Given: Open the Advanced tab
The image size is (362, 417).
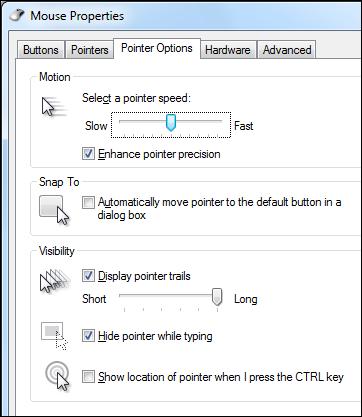Looking at the screenshot, I should (x=287, y=50).
